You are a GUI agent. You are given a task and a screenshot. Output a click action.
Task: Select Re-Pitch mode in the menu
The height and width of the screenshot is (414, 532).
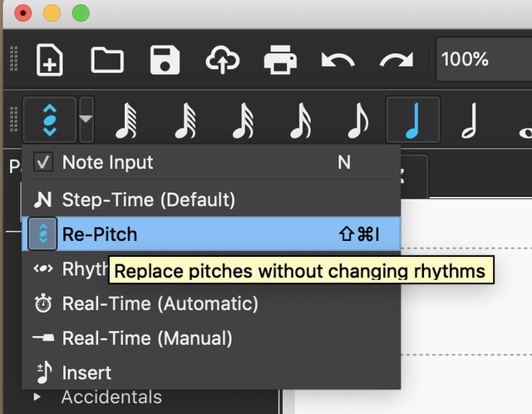pos(100,234)
